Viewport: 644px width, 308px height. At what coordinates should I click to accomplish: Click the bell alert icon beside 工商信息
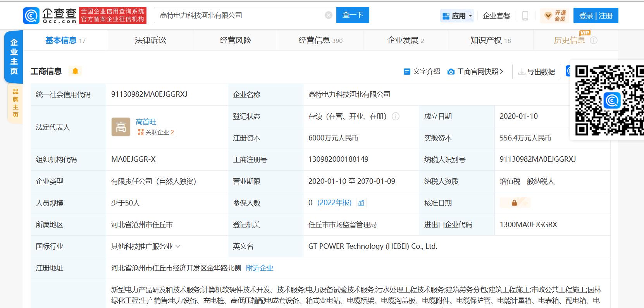[x=75, y=71]
